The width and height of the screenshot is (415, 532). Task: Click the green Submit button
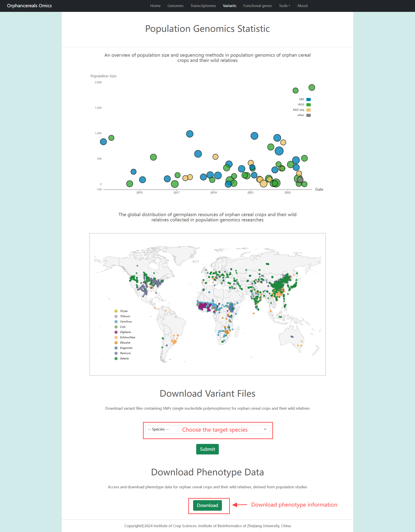point(207,449)
